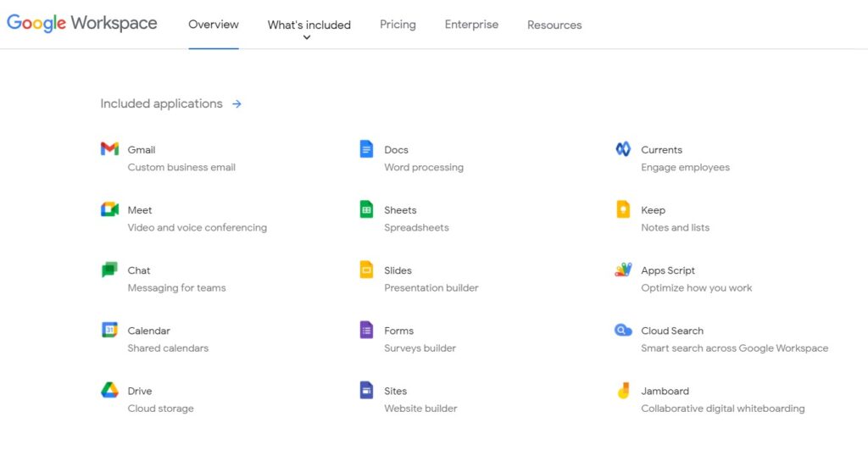Click the yellow Slides icon
868x467 pixels.
(366, 270)
